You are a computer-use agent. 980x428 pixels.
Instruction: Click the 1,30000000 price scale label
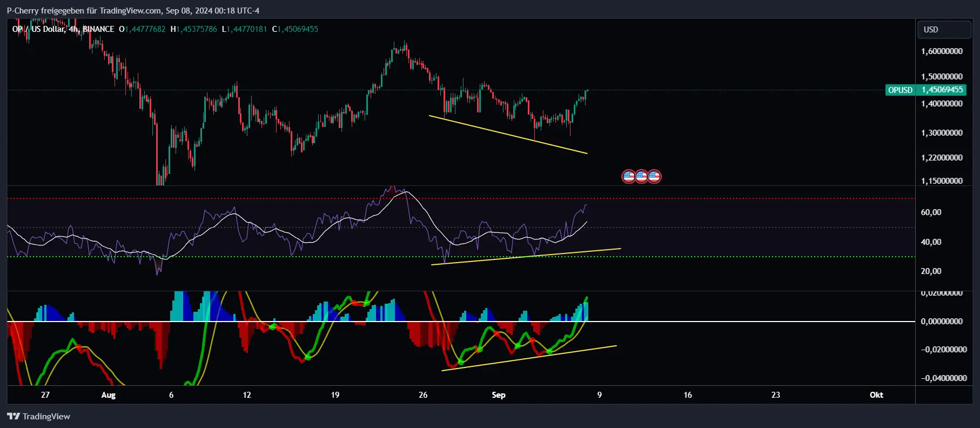(x=942, y=133)
